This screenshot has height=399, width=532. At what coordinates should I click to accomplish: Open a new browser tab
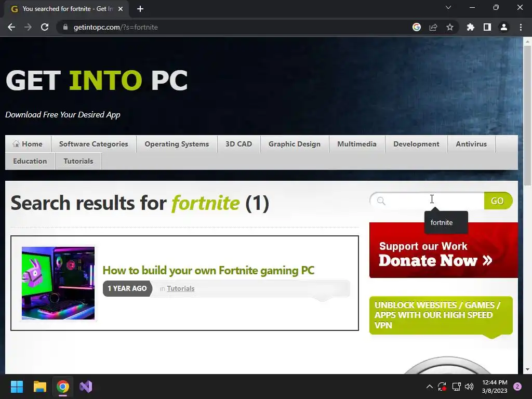(x=140, y=9)
